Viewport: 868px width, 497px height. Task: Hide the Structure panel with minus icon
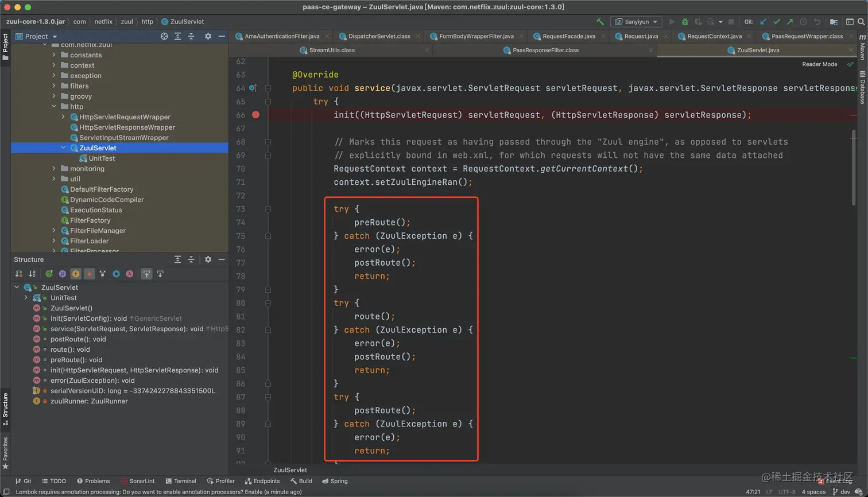point(222,259)
